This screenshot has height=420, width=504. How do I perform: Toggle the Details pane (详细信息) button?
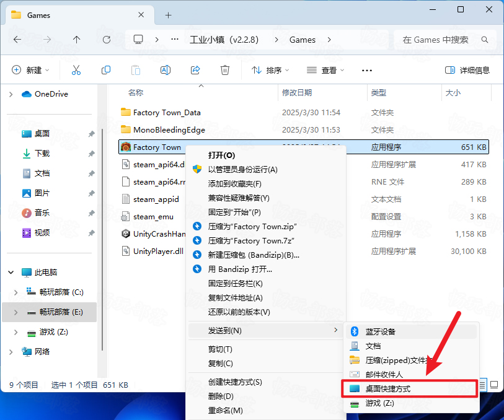(x=467, y=70)
